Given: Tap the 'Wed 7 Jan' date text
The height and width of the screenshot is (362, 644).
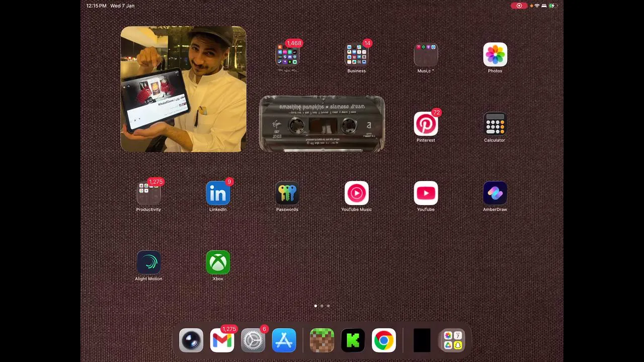Looking at the screenshot, I should (x=122, y=6).
